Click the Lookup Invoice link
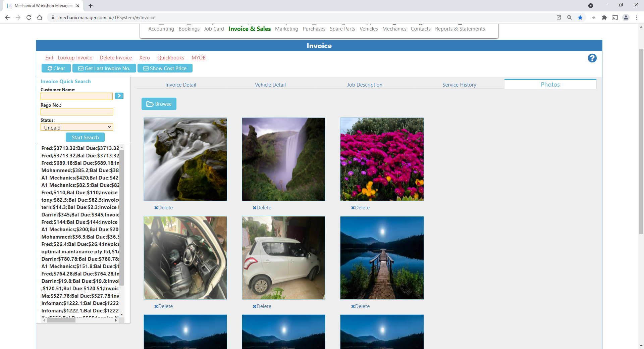644x349 pixels. coord(75,58)
